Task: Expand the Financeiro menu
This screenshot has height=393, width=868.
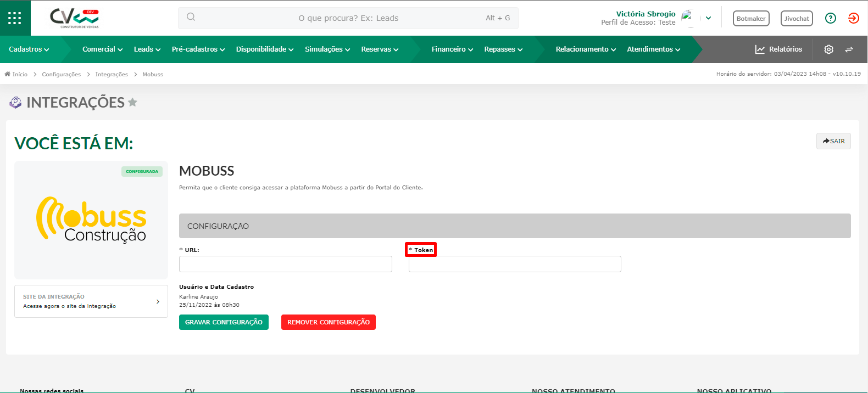Action: (x=452, y=49)
